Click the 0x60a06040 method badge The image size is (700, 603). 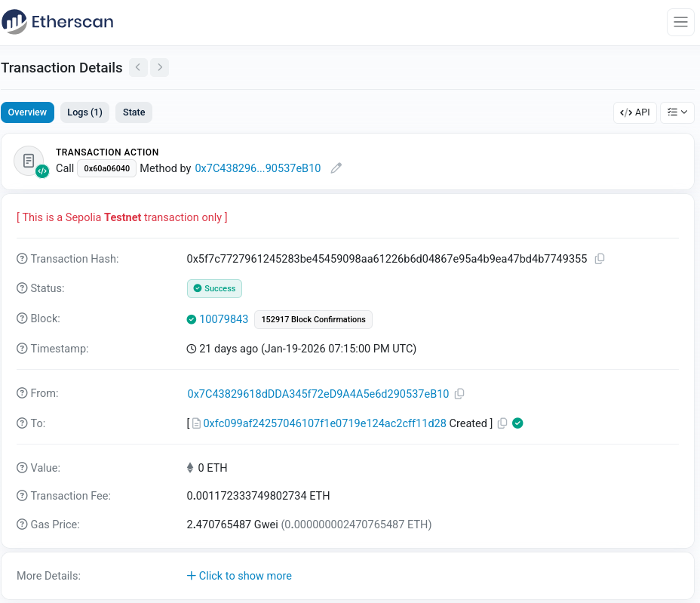click(106, 168)
